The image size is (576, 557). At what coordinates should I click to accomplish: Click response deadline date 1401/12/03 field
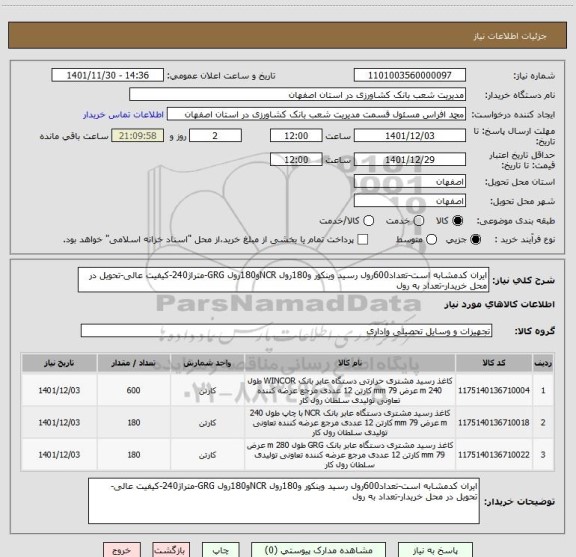(410, 136)
